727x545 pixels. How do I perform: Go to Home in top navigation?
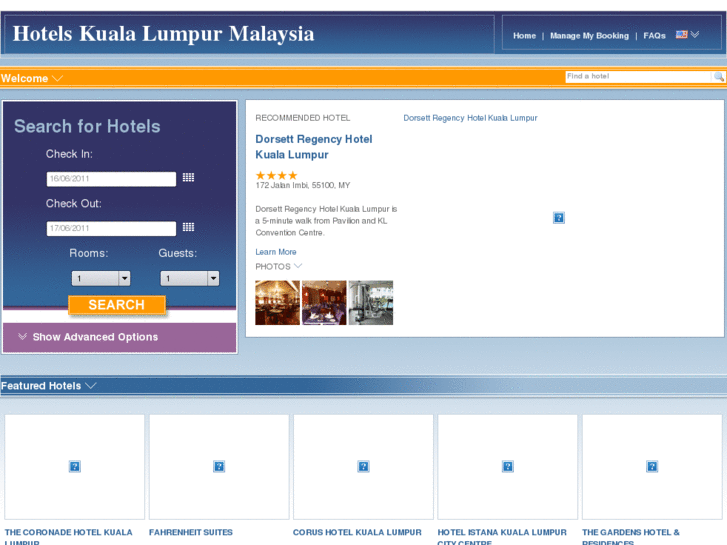click(524, 36)
